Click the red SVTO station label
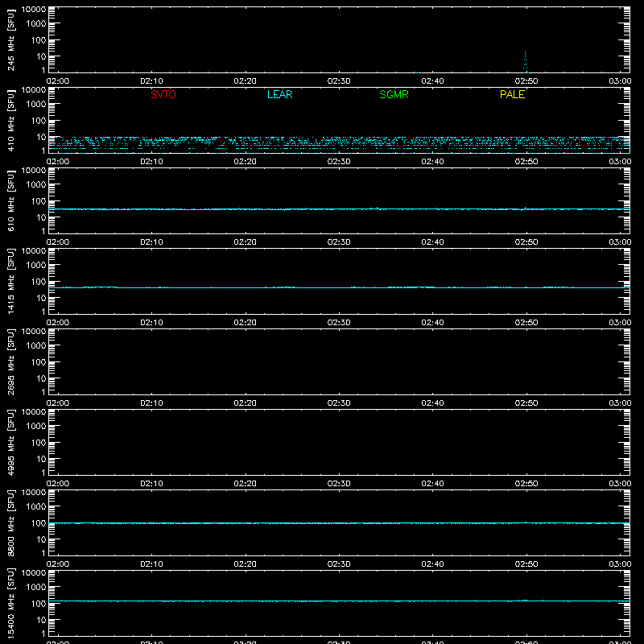 point(163,94)
